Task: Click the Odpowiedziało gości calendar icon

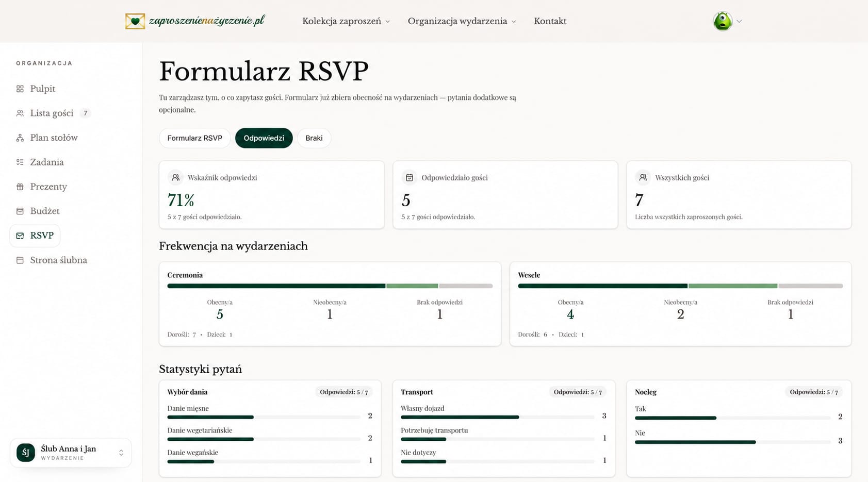Action: click(x=410, y=177)
